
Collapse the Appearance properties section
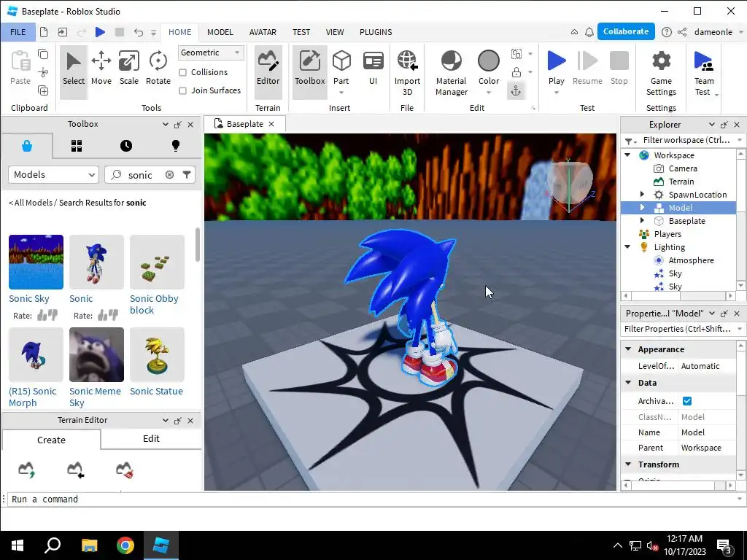[628, 349]
